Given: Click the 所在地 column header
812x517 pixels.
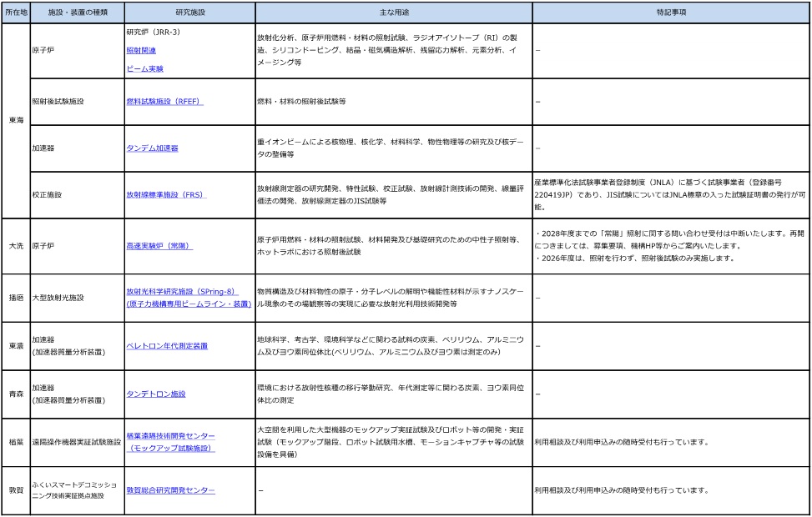Looking at the screenshot, I should click(16, 13).
